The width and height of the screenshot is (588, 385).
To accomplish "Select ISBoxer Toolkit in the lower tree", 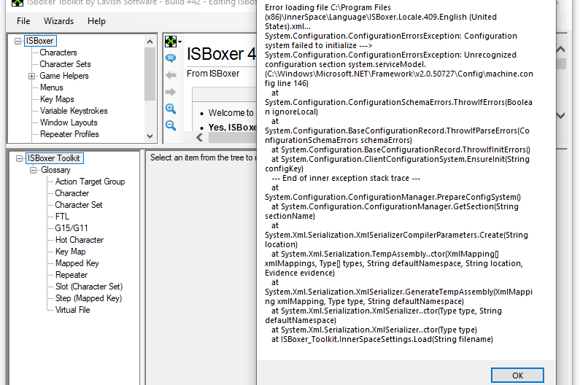I will pos(54,158).
